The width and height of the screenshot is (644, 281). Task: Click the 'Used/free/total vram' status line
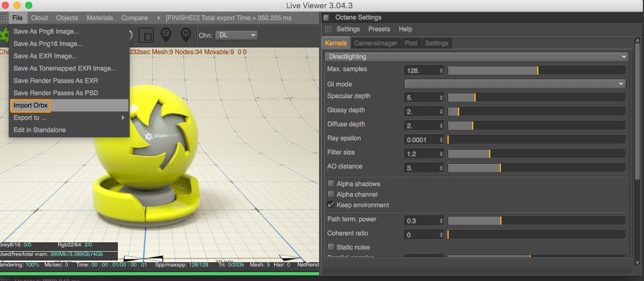coord(52,254)
